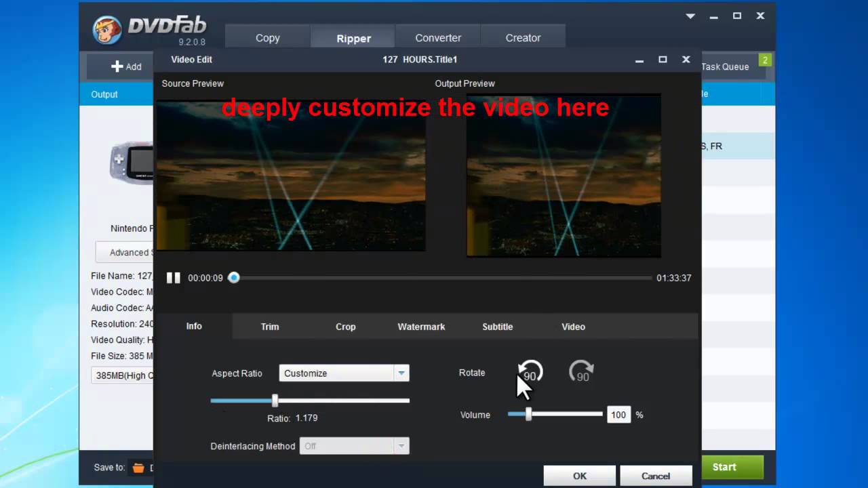The width and height of the screenshot is (868, 488).
Task: Click the Output column header
Action: click(104, 94)
